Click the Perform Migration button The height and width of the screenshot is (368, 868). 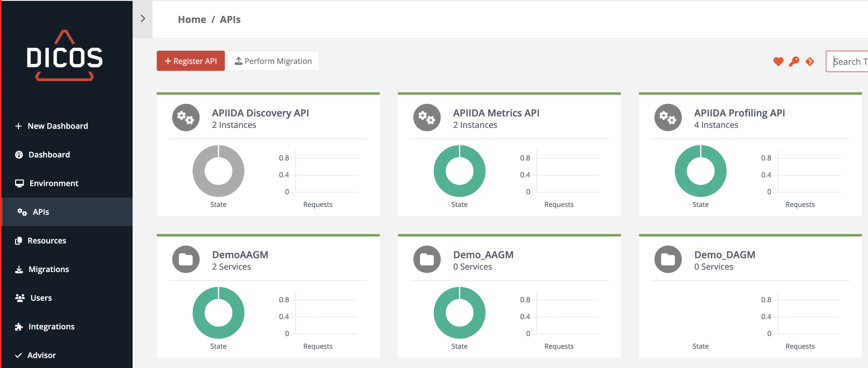(x=273, y=61)
